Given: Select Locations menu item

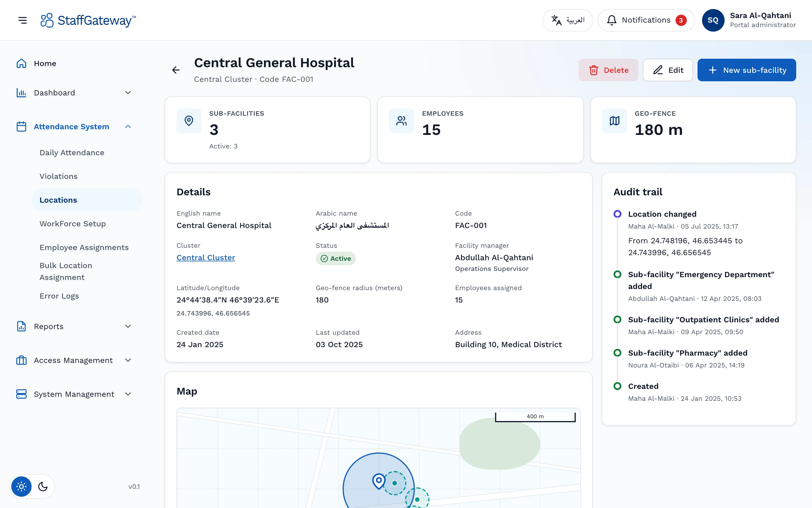Looking at the screenshot, I should 87,200.
